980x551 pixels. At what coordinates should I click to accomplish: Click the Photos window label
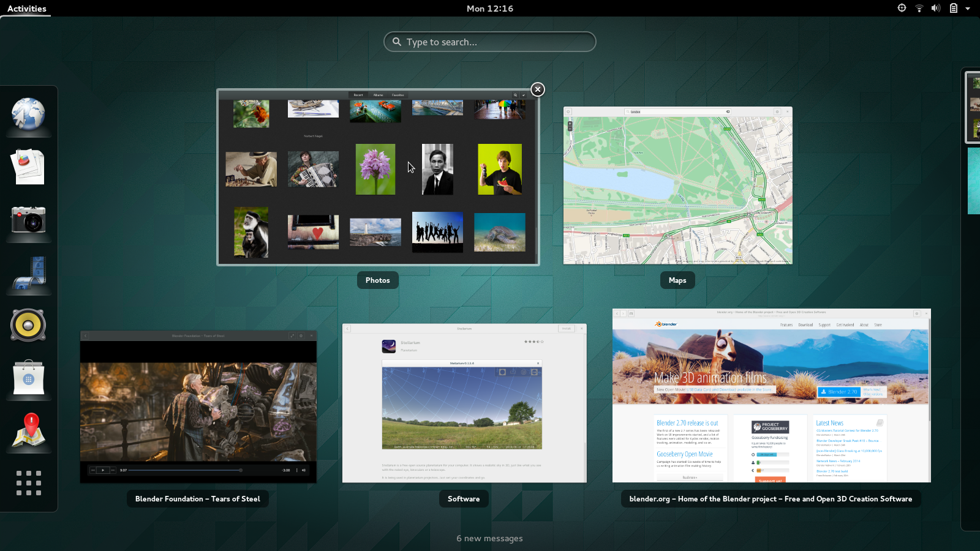[377, 280]
